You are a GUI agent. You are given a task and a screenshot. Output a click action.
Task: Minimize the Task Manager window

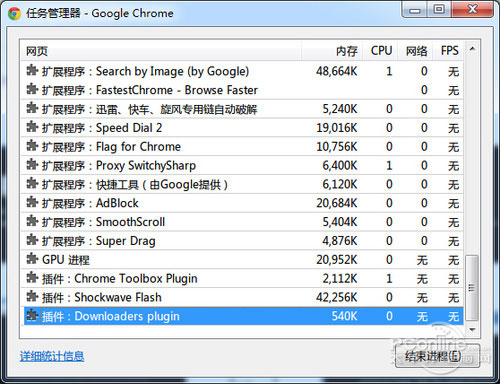tap(414, 9)
